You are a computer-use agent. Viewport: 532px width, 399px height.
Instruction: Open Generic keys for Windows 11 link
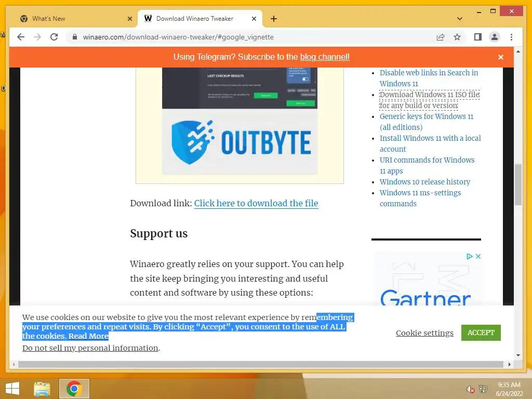coord(427,122)
